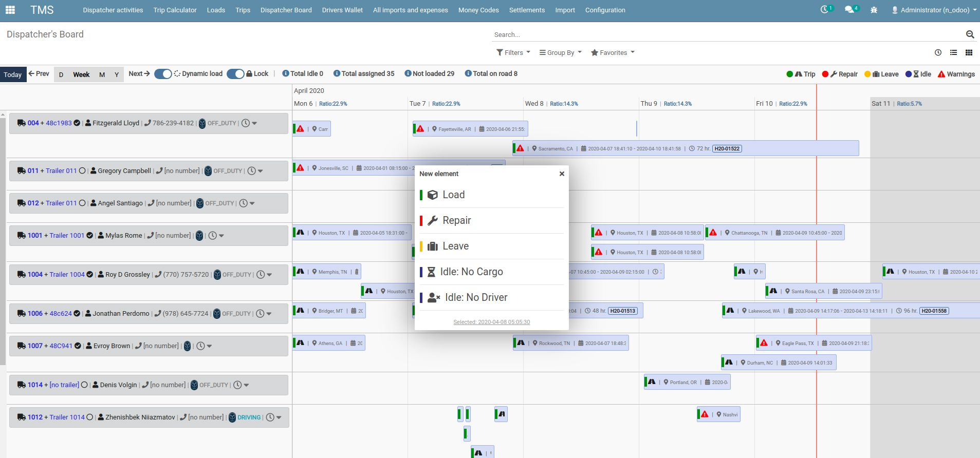The height and width of the screenshot is (458, 980).
Task: Toggle the trailer status circle for 011 Gregory Campbell
Action: coord(82,171)
